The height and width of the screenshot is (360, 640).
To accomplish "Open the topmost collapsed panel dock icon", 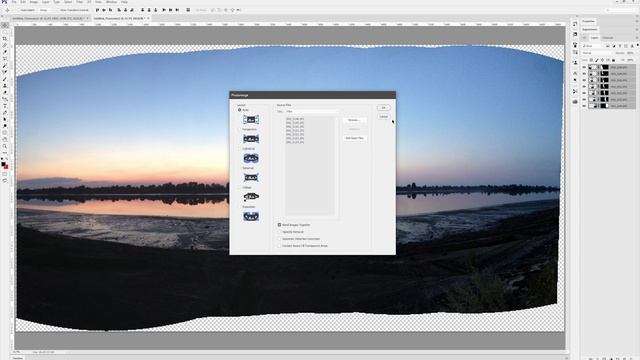I will [575, 24].
